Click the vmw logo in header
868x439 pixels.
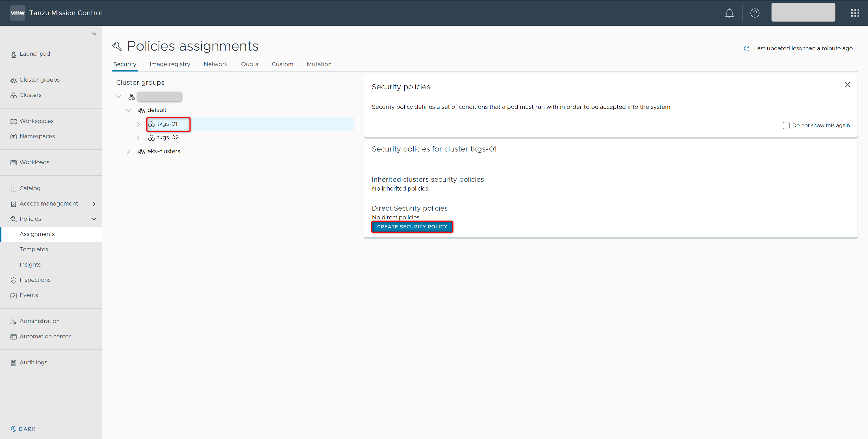point(18,13)
